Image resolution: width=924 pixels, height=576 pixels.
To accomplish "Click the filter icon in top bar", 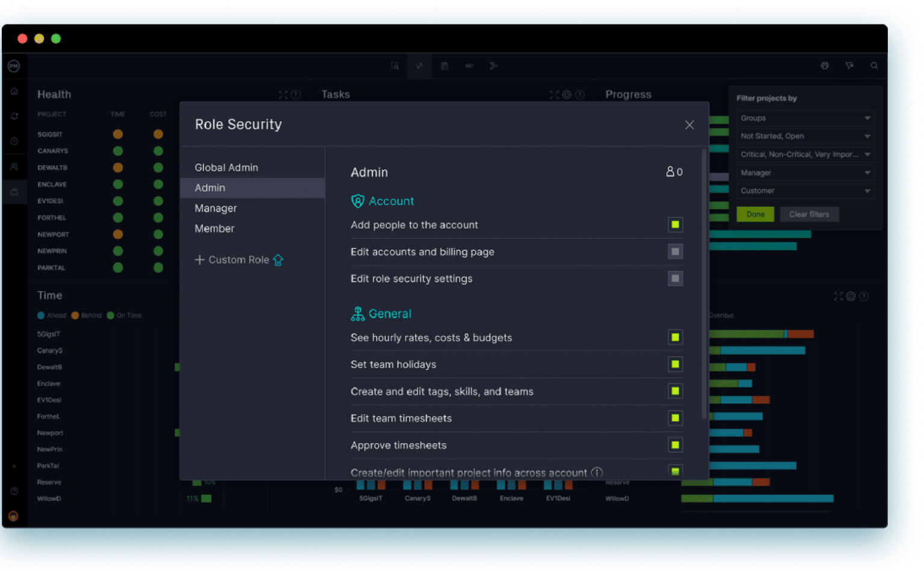I will (849, 66).
